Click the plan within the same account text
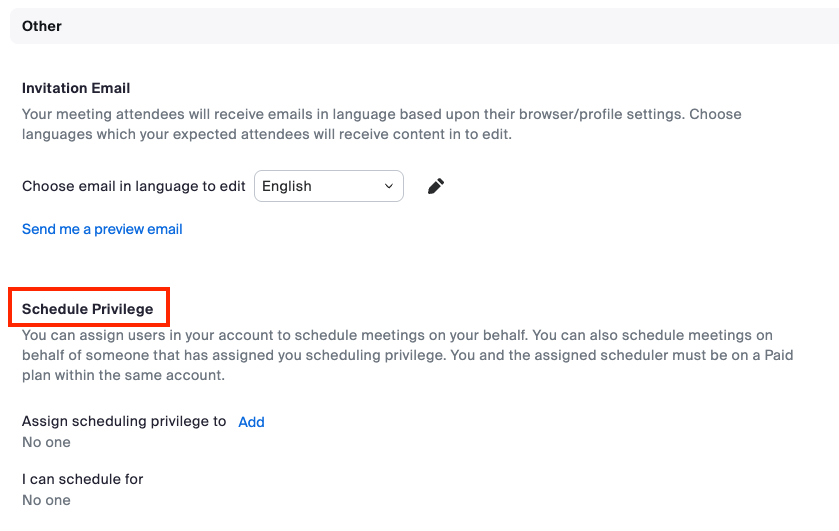 click(123, 375)
